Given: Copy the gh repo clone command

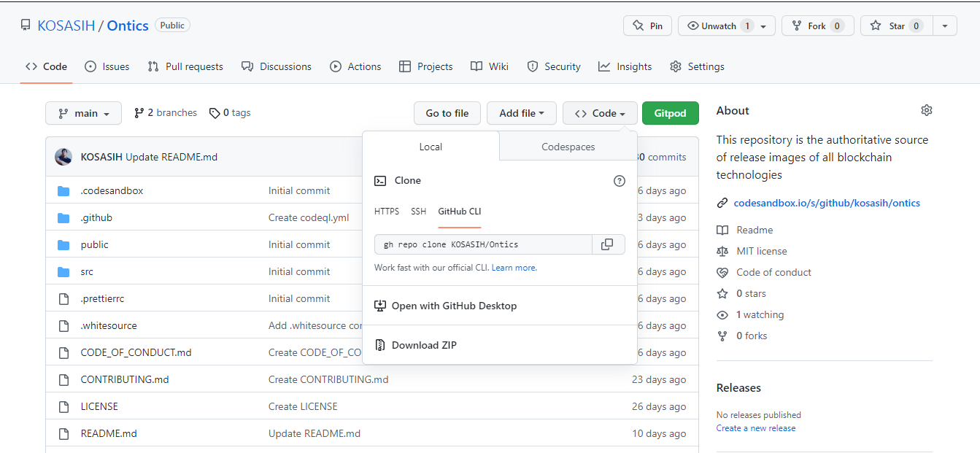Looking at the screenshot, I should click(x=607, y=244).
